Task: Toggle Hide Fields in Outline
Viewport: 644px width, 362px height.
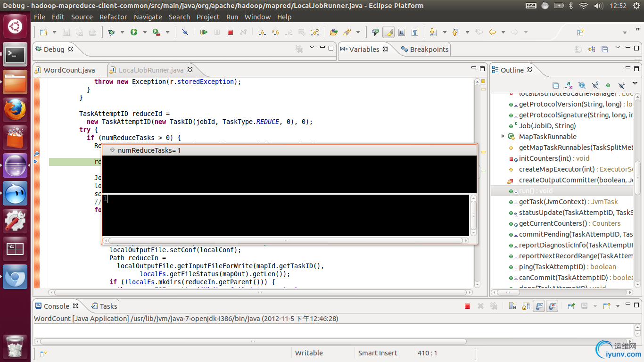Action: [x=582, y=85]
